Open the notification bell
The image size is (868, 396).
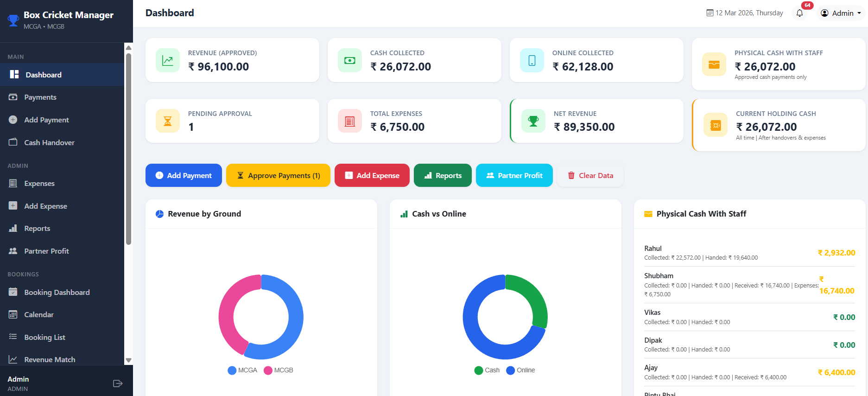pyautogui.click(x=799, y=13)
